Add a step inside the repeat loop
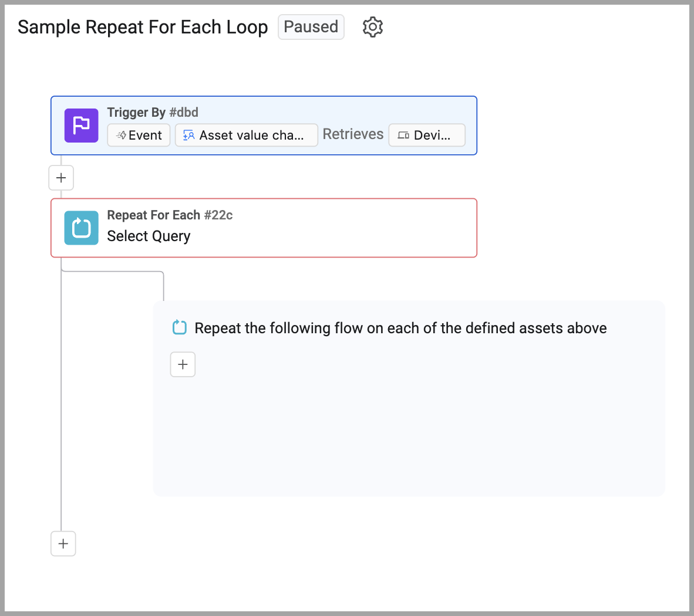This screenshot has width=694, height=616. tap(183, 364)
